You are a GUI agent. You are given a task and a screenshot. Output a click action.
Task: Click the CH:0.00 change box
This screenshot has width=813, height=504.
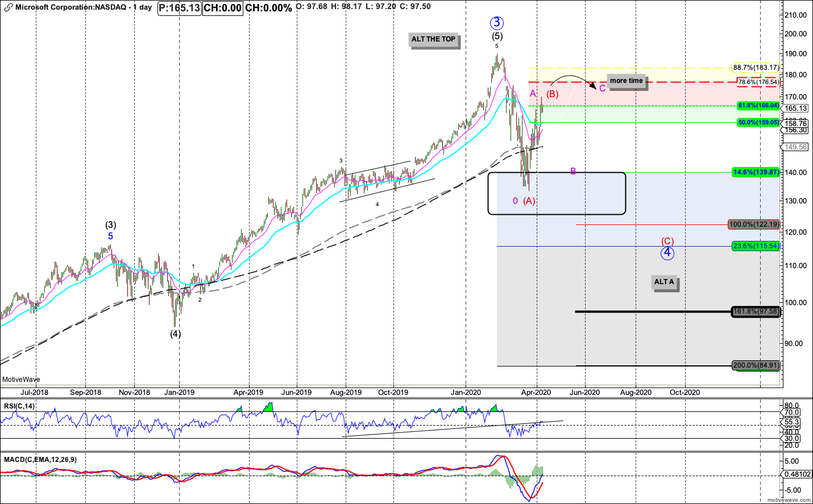pos(223,8)
